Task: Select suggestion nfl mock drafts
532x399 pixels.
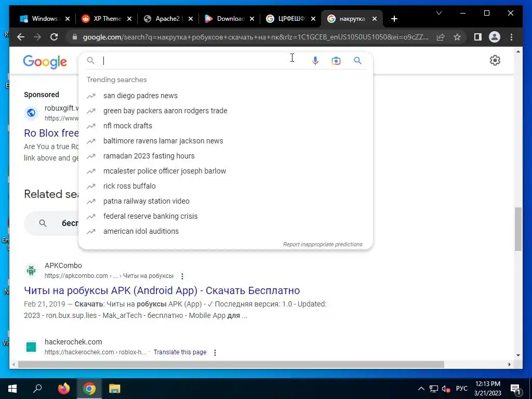Action: tap(225, 126)
